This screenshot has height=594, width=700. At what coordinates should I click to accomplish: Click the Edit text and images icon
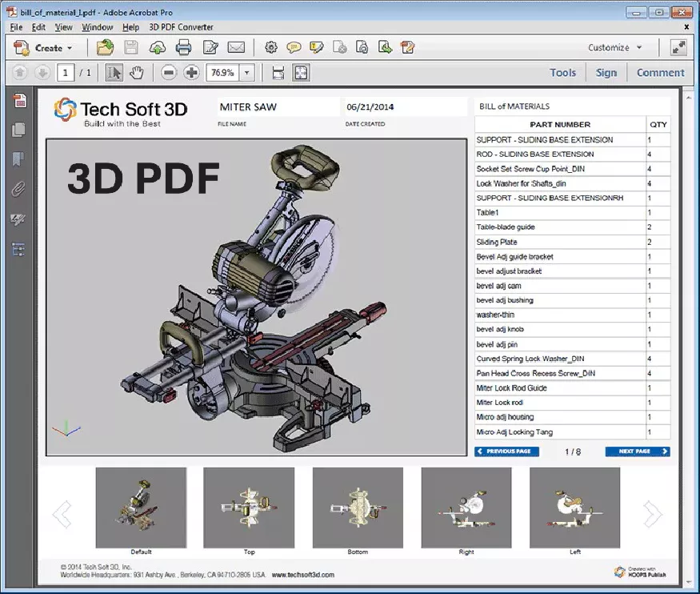click(x=210, y=47)
